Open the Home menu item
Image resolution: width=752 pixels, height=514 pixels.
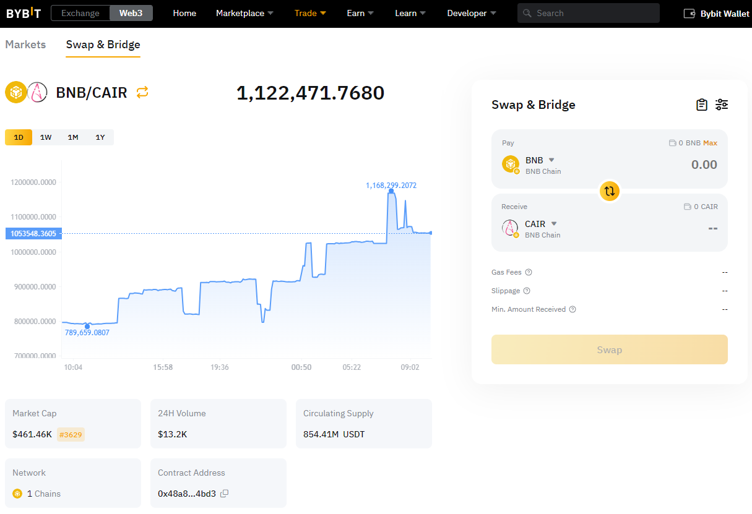pyautogui.click(x=184, y=13)
